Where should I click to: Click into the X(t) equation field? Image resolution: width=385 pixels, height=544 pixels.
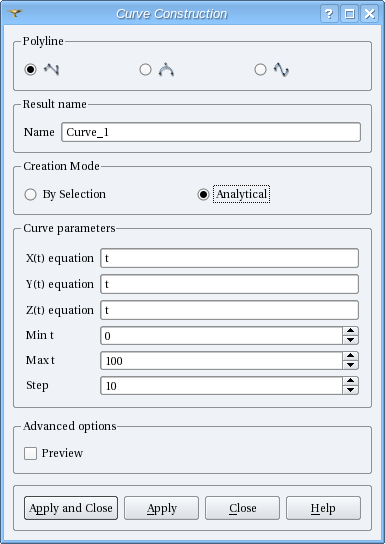click(x=229, y=258)
